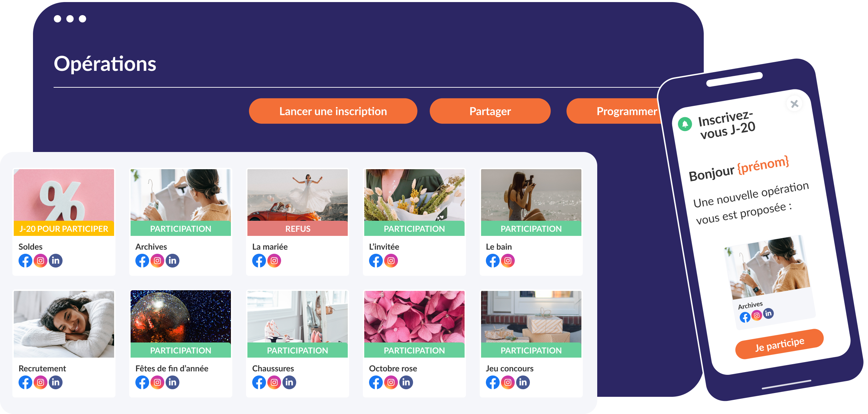Click the Facebook icon under Soldes
Viewport: 868px width, 414px height.
(25, 261)
